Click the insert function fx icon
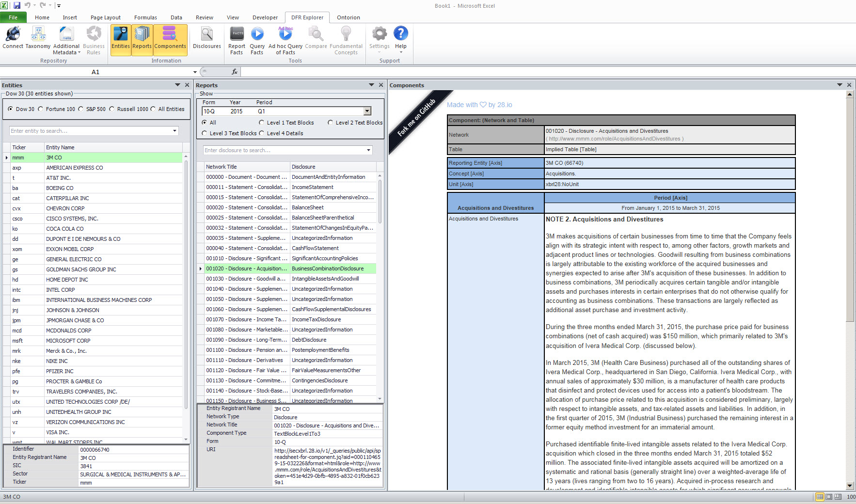 (x=235, y=72)
